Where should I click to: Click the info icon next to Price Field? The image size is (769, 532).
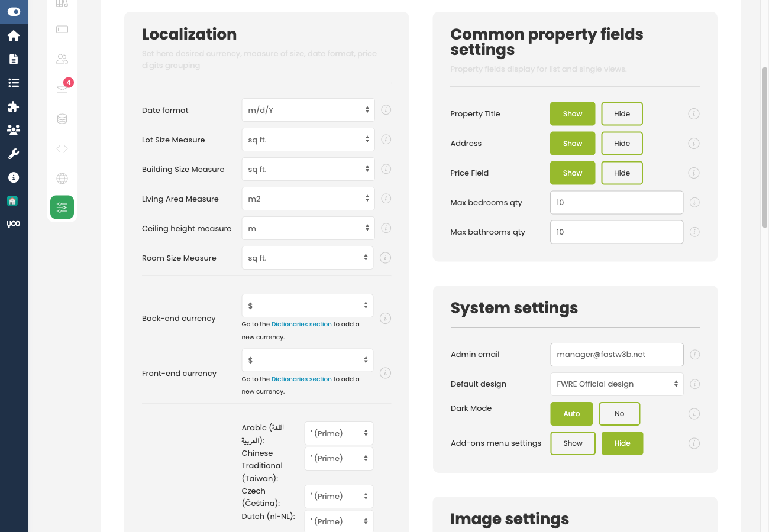click(693, 173)
